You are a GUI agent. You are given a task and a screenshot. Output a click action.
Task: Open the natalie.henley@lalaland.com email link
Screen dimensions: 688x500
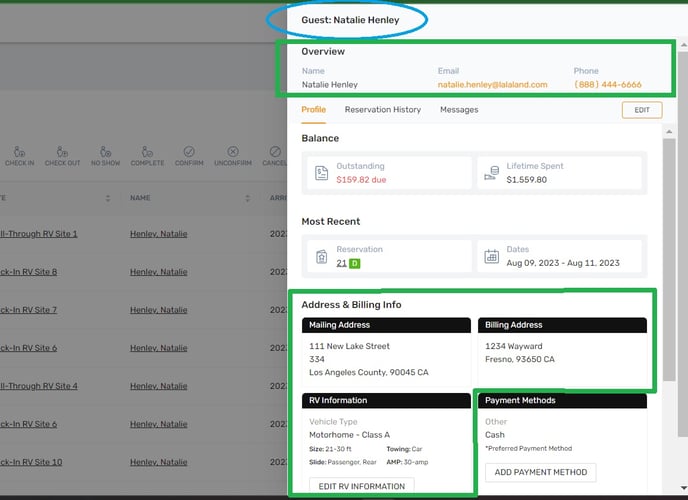(x=492, y=85)
